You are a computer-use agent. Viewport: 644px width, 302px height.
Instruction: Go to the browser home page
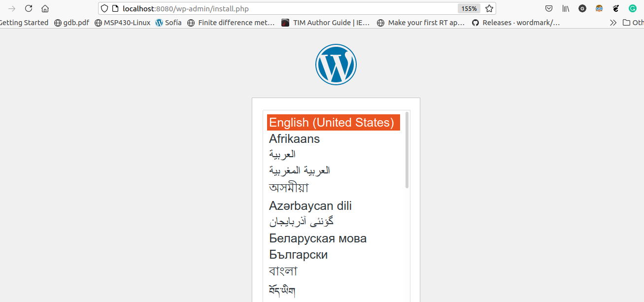tap(45, 8)
